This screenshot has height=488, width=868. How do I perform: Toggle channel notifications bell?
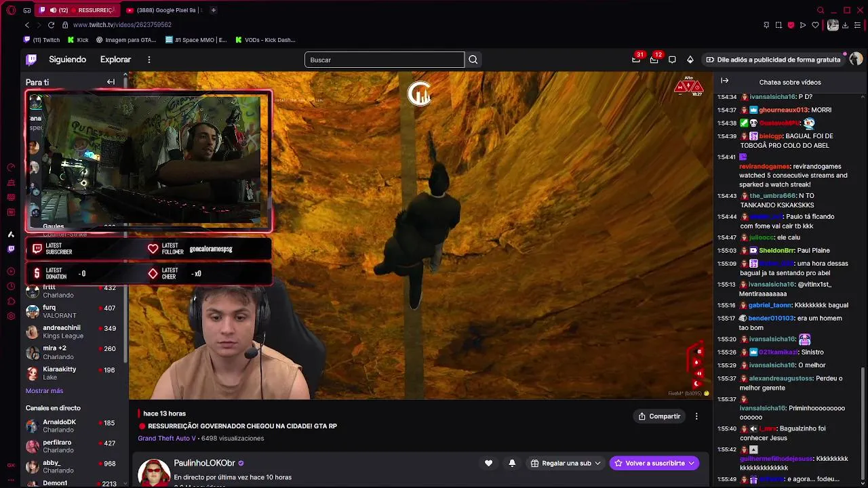(512, 464)
